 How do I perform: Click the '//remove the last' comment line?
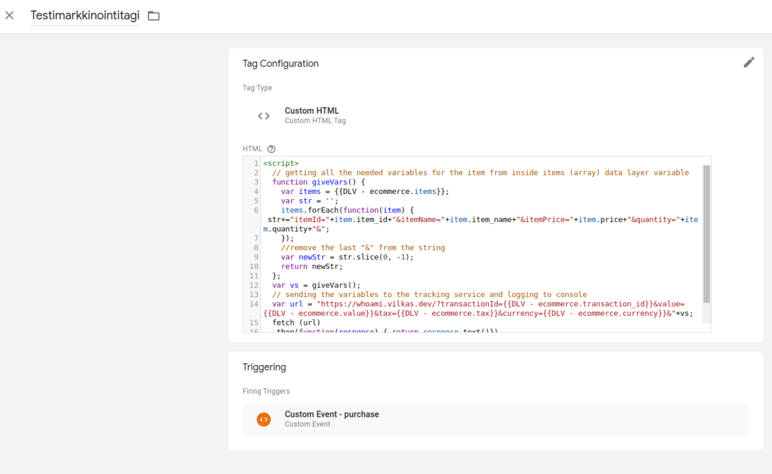(363, 248)
